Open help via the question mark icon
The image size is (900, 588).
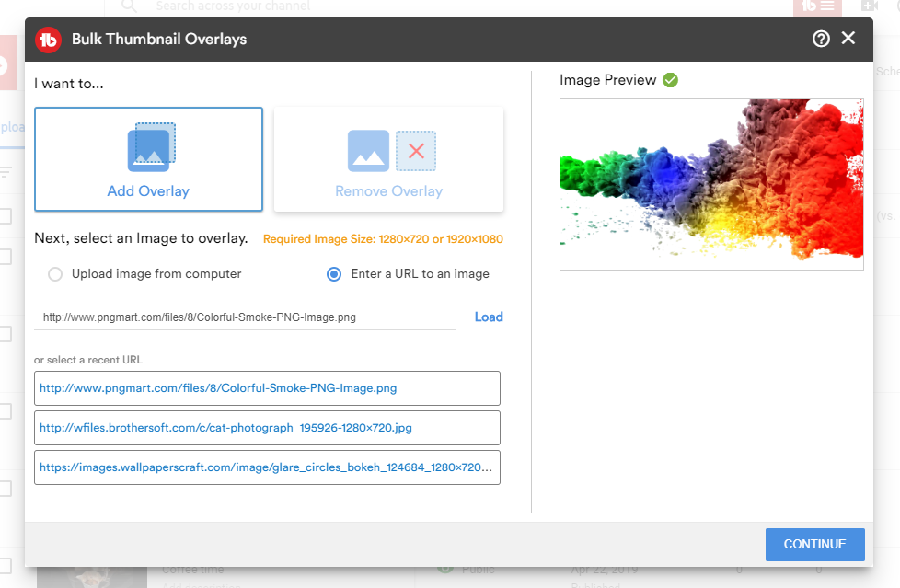[x=821, y=39]
